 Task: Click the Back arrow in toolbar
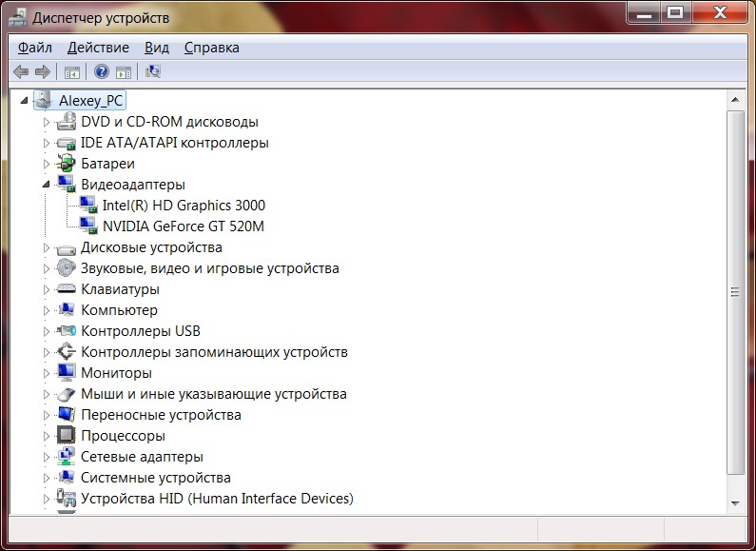pyautogui.click(x=21, y=71)
